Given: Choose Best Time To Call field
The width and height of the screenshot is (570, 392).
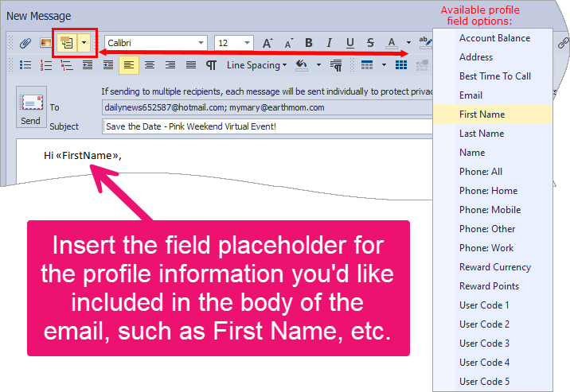Looking at the screenshot, I should (x=493, y=76).
